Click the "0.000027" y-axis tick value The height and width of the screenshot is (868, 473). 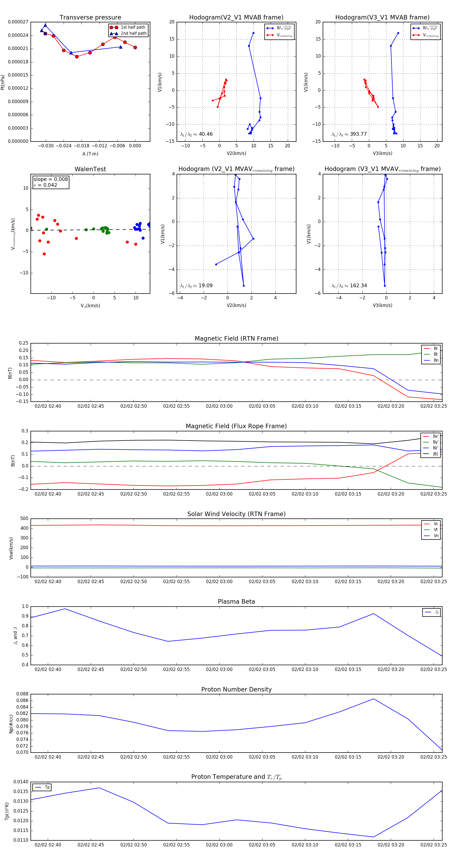(18, 22)
